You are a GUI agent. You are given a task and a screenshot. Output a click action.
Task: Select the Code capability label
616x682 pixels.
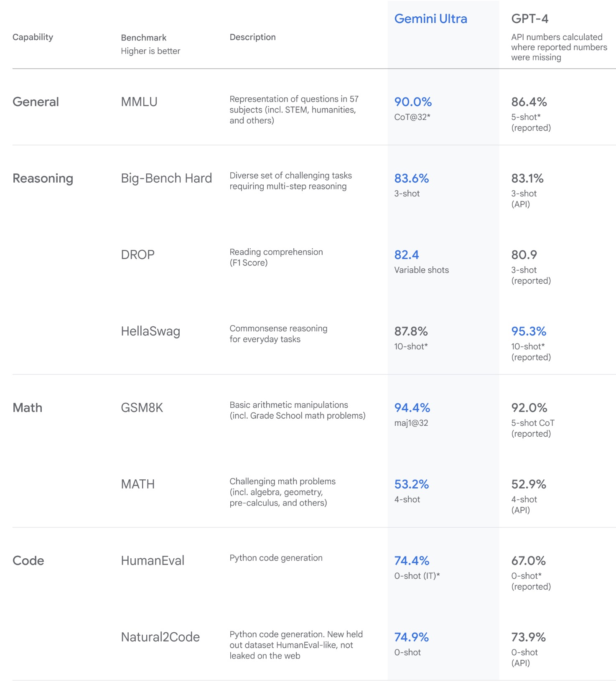(x=28, y=560)
